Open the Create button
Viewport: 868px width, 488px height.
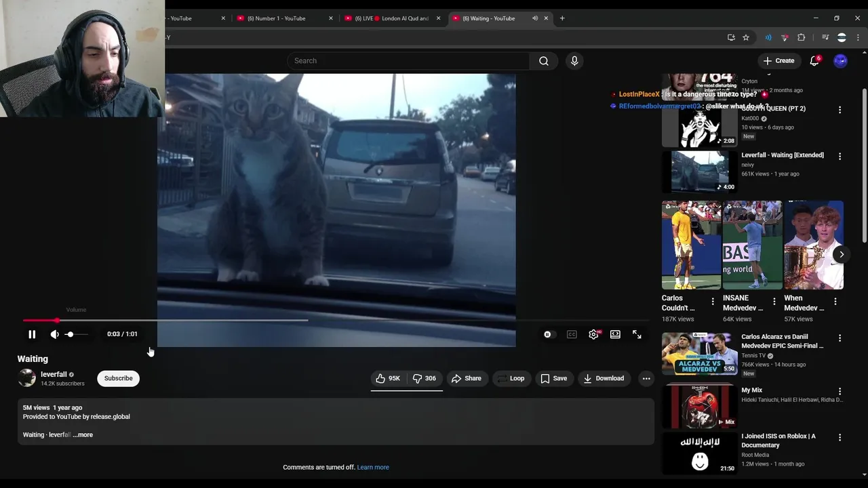point(778,61)
